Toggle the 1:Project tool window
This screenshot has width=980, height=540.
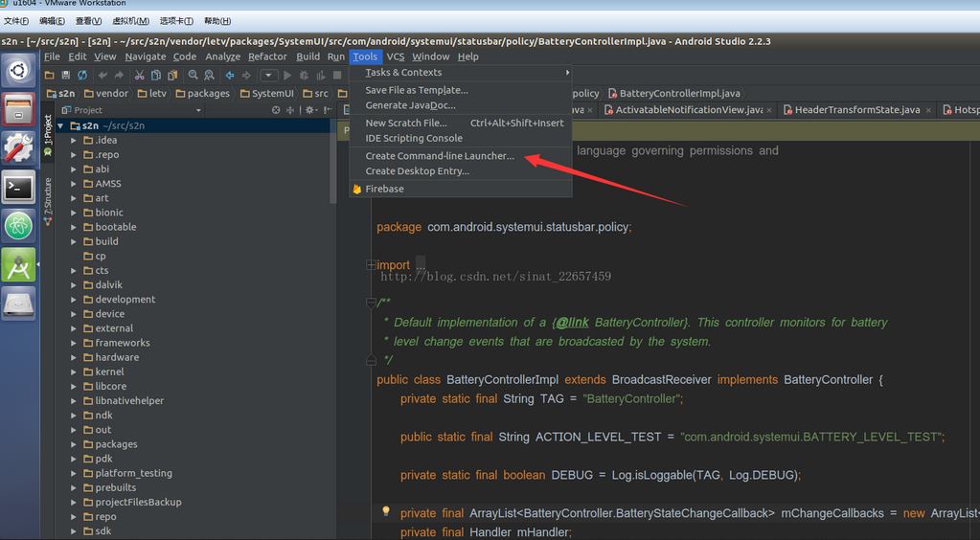tap(48, 135)
